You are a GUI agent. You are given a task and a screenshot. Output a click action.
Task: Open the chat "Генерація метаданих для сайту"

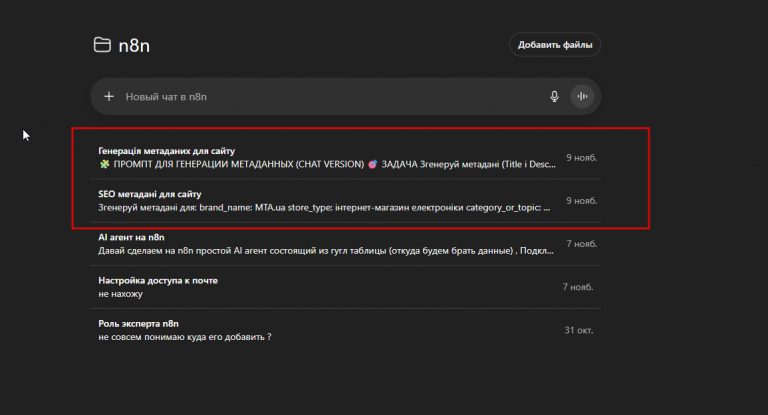click(x=166, y=150)
